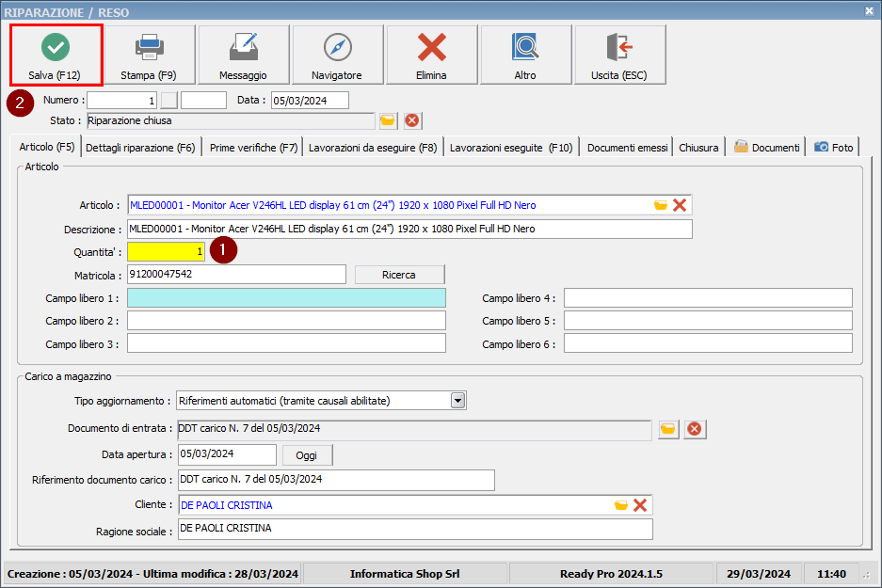882x588 pixels.
Task: Browse articles via the Articolo folder icon
Action: point(661,205)
